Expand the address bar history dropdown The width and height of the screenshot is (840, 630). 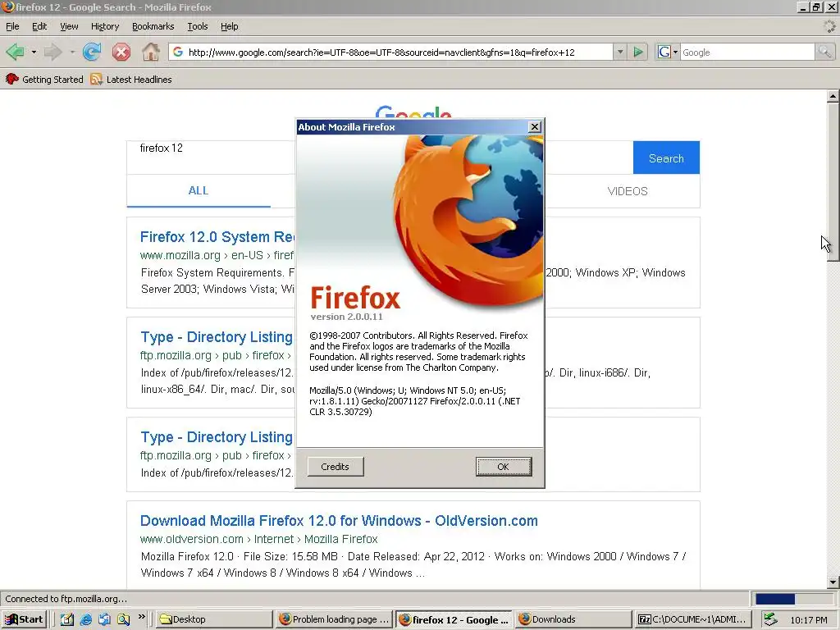point(620,52)
